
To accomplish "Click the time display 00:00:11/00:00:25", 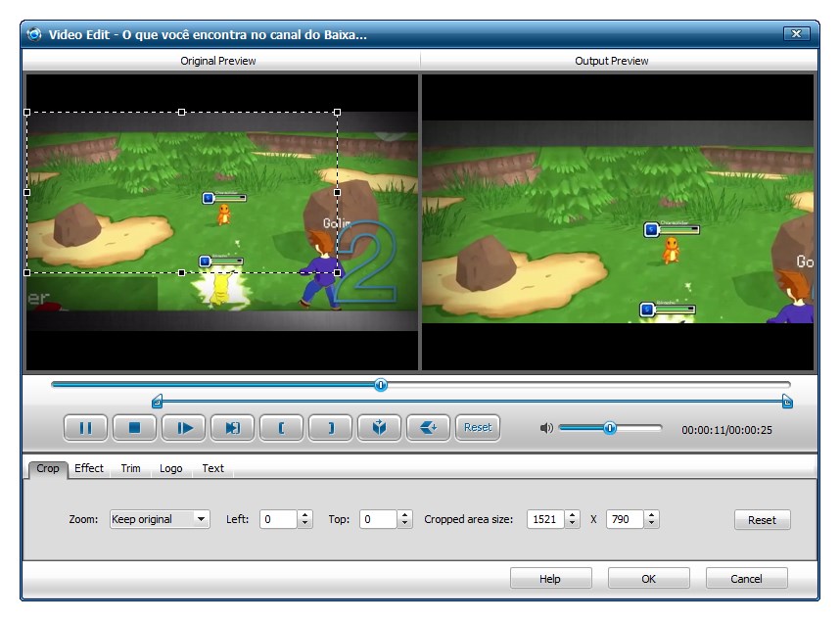I will coord(726,430).
